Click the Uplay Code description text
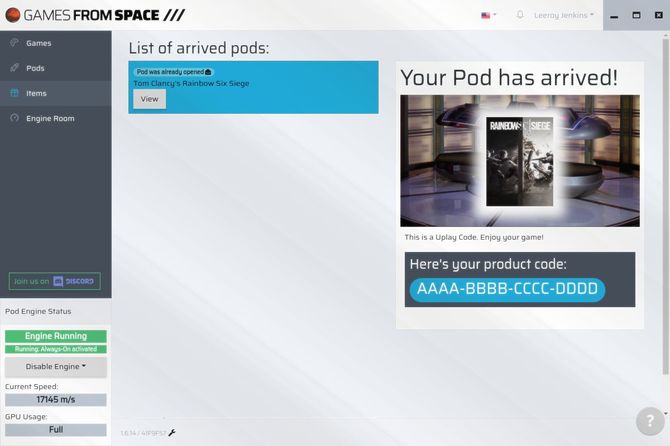Image resolution: width=670 pixels, height=446 pixels. pos(474,237)
